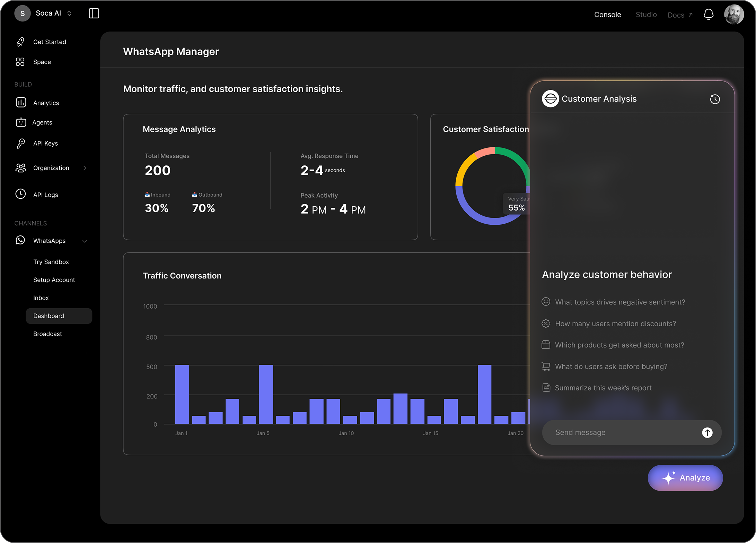Open the Broadcast menu item
Image resolution: width=756 pixels, height=543 pixels.
pyautogui.click(x=47, y=334)
